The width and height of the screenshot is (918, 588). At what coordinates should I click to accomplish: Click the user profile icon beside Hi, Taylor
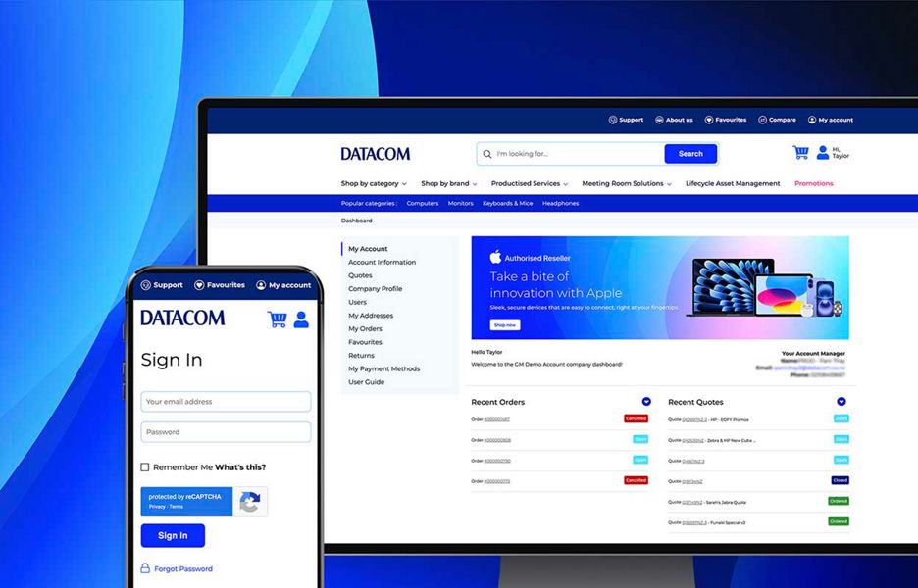pos(823,153)
